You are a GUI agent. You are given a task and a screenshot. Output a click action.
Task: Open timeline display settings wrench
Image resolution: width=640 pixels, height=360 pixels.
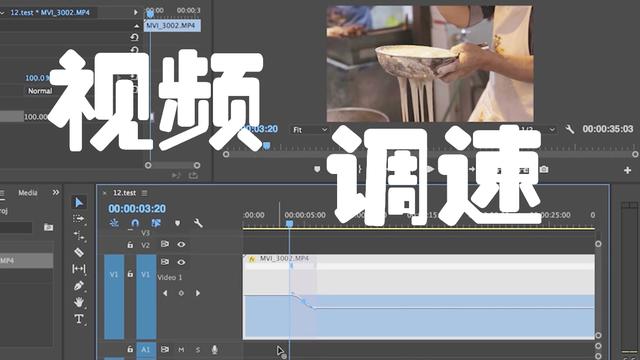[x=198, y=223]
